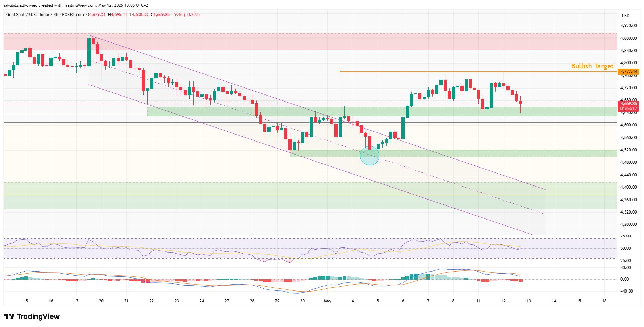Click the MACD 40.00 axis label
The height and width of the screenshot is (327, 644).
click(626, 268)
